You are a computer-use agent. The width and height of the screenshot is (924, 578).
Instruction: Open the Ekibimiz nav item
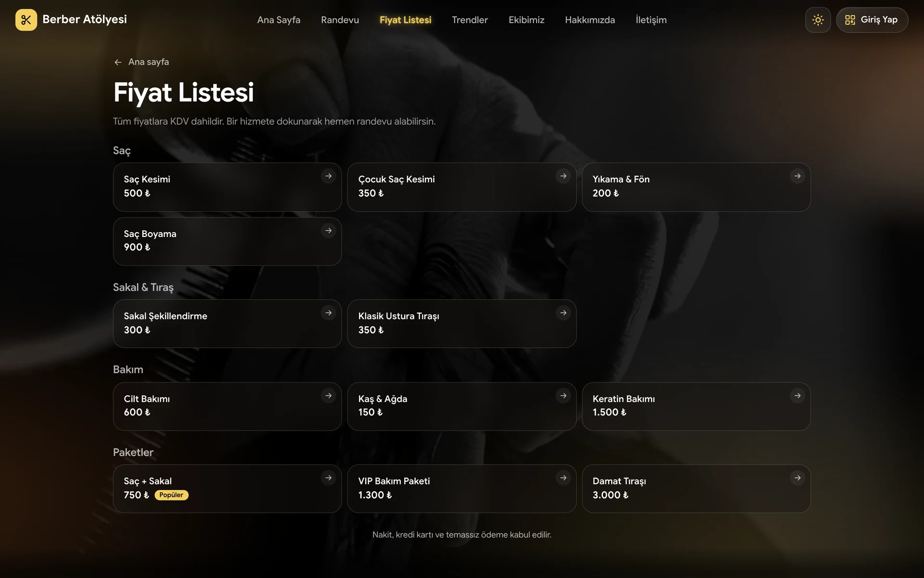pyautogui.click(x=526, y=20)
